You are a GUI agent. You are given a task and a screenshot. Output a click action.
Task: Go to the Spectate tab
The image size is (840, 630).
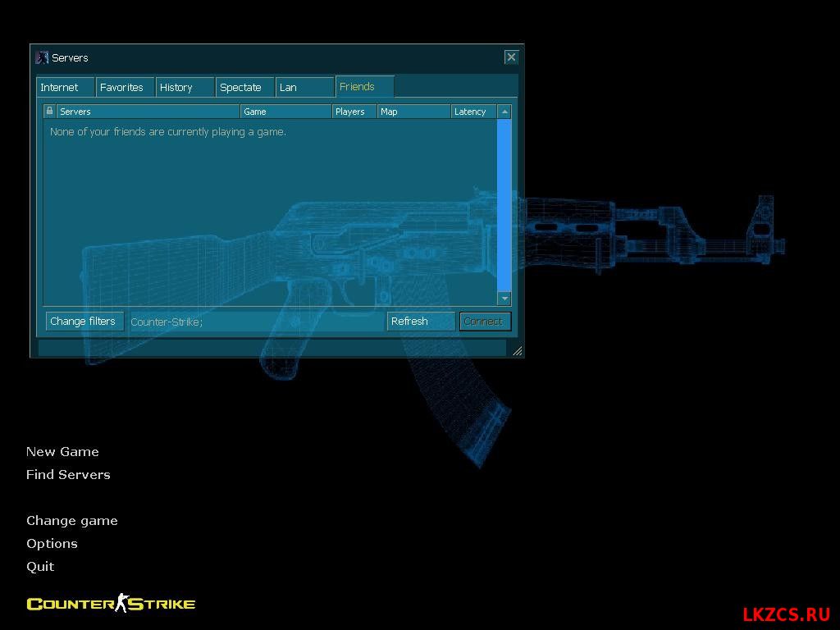(245, 87)
